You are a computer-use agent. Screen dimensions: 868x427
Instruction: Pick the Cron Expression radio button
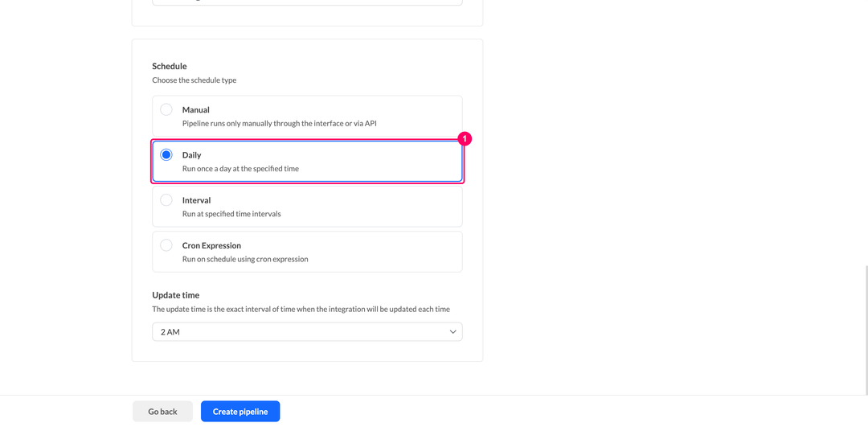point(166,245)
